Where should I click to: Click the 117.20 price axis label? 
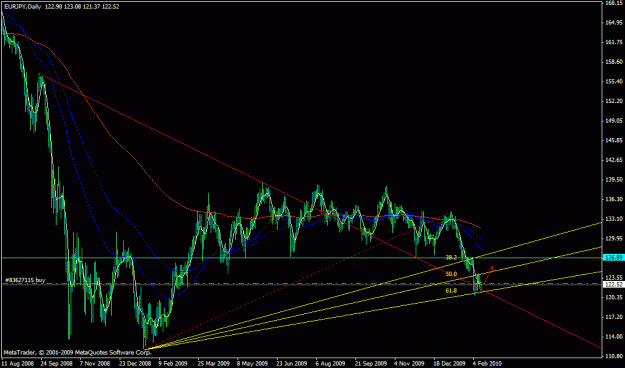[614, 317]
